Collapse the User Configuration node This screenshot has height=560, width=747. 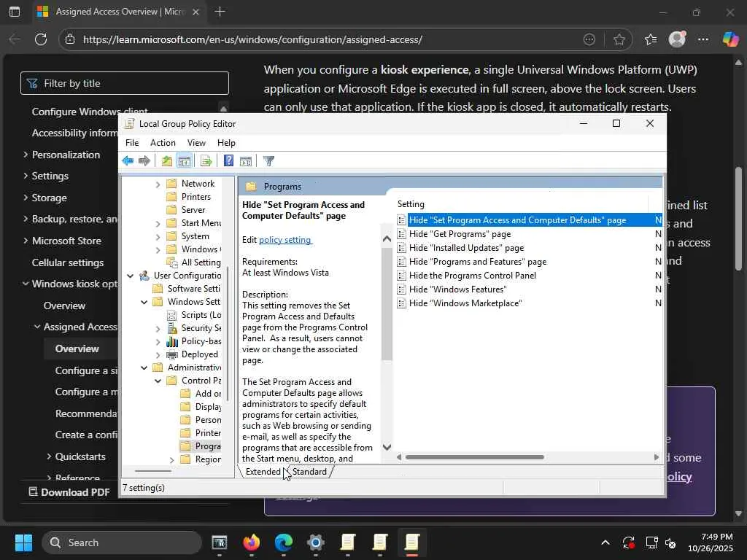pos(130,276)
